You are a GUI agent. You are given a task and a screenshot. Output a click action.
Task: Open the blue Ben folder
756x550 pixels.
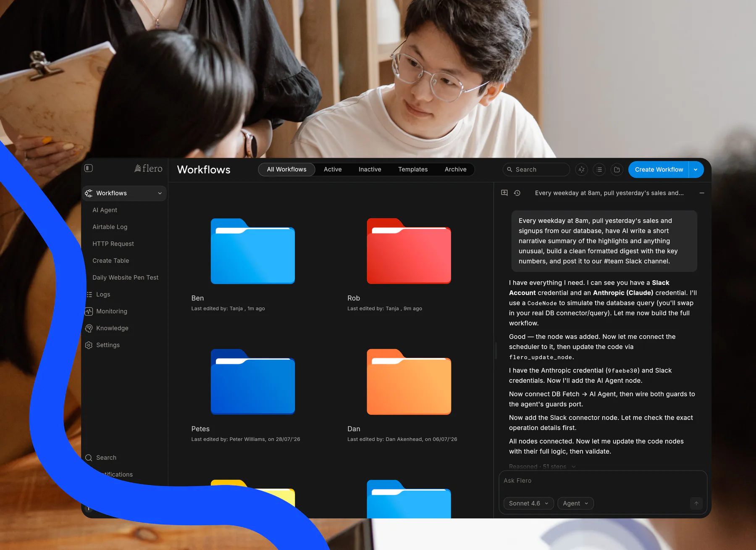[252, 251]
